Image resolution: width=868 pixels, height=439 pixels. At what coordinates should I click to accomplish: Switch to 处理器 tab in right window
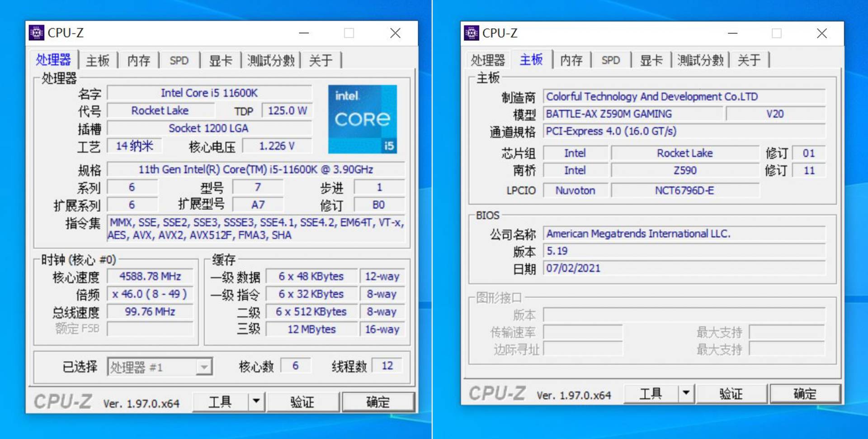(487, 60)
